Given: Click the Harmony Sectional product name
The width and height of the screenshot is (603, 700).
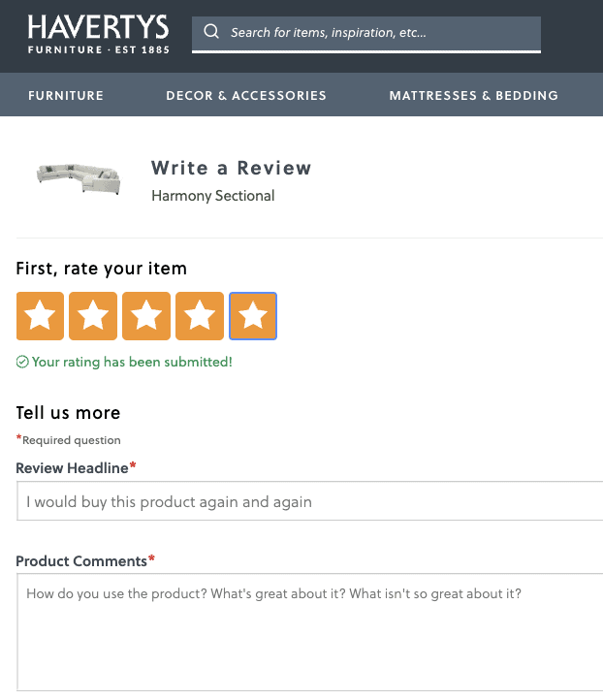Looking at the screenshot, I should coord(213,196).
